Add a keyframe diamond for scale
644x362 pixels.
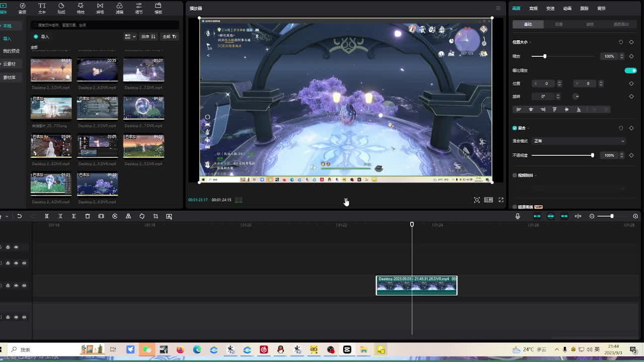coord(631,56)
